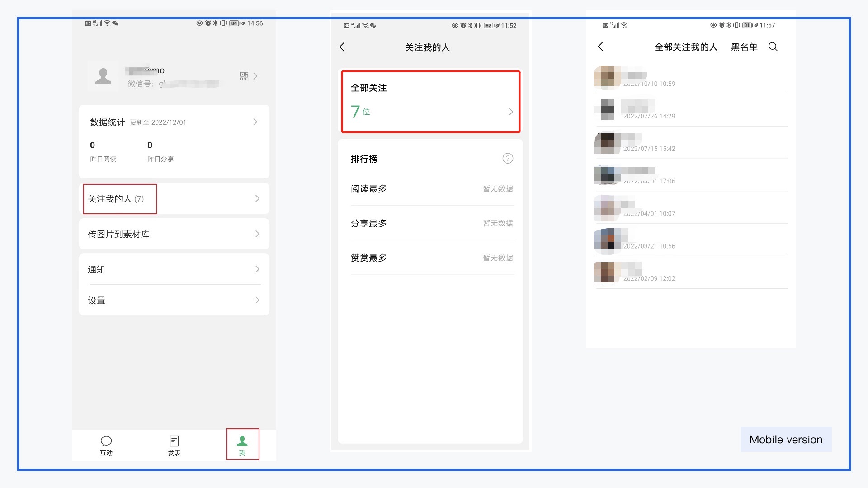Tap the back arrow on 关注我的人 page

[342, 47]
